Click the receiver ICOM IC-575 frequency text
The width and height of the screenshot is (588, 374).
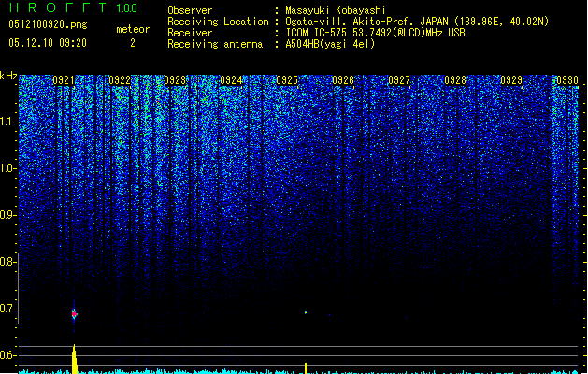(375, 33)
